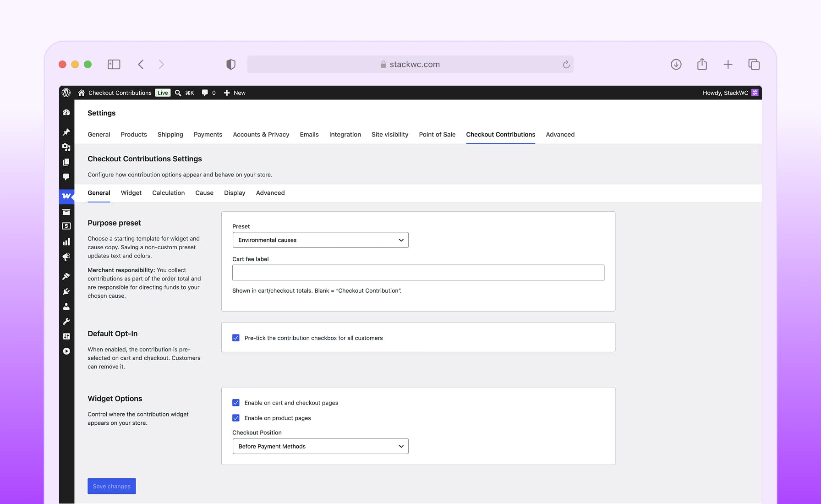Open Users person icon in sidebar
The height and width of the screenshot is (504, 821).
click(66, 307)
